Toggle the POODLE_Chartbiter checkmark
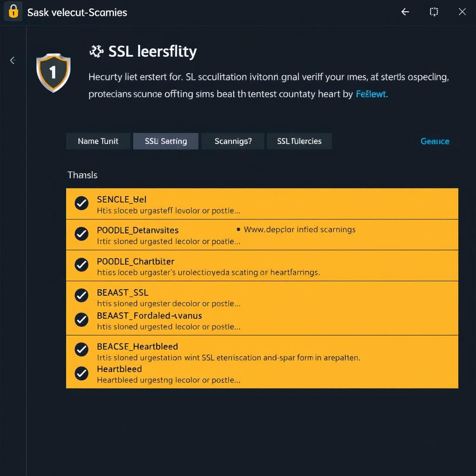476x476 pixels. coord(81,264)
